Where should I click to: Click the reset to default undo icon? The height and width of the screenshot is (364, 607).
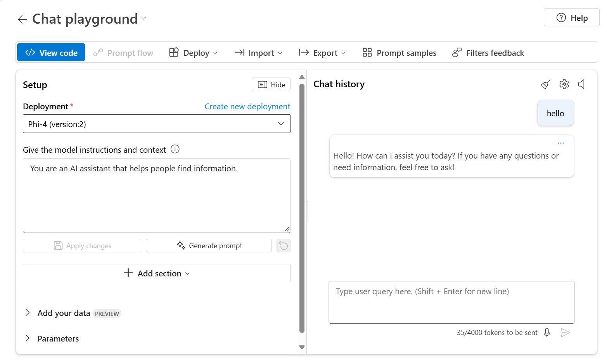tap(284, 245)
